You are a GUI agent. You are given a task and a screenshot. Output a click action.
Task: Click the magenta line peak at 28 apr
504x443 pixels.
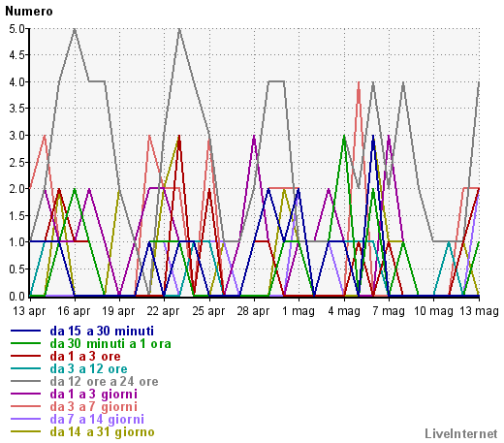(254, 136)
